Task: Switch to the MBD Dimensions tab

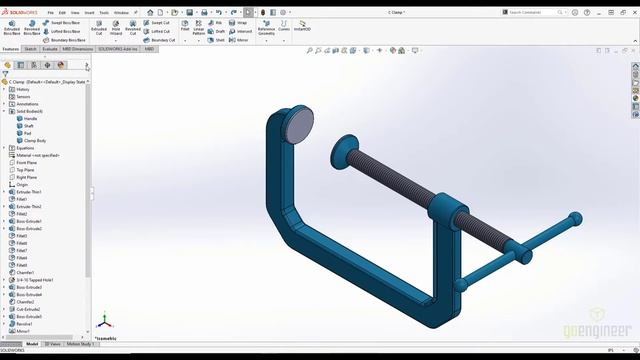Action: point(78,49)
